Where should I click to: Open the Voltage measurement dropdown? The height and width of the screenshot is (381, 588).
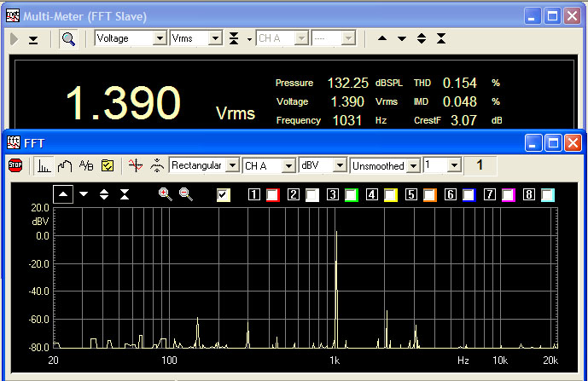(159, 38)
